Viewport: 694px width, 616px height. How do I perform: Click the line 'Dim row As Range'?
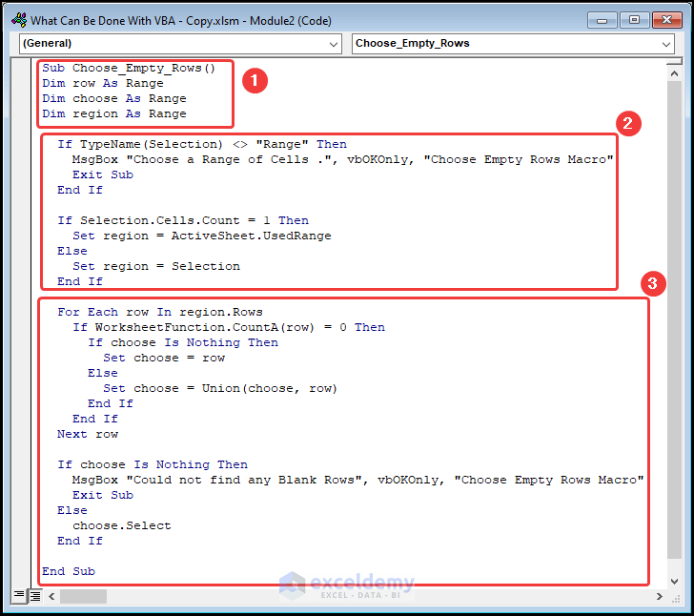click(103, 83)
